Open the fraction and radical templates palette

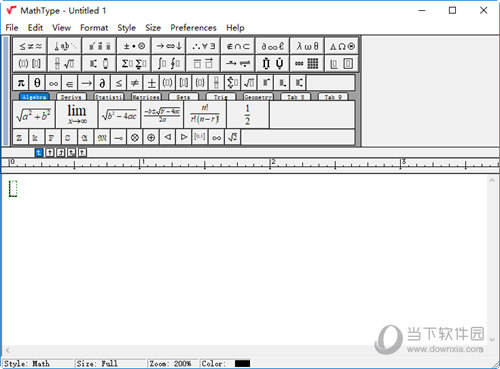pos(65,63)
